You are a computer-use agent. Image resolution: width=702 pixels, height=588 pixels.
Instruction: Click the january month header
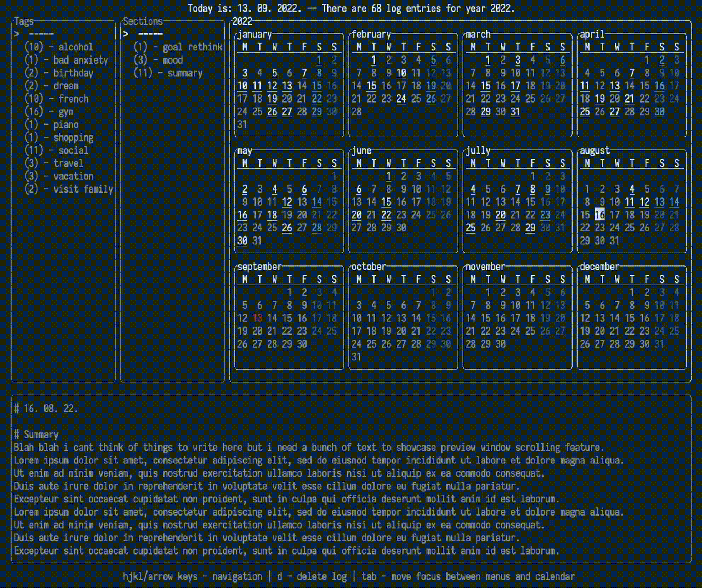point(254,34)
